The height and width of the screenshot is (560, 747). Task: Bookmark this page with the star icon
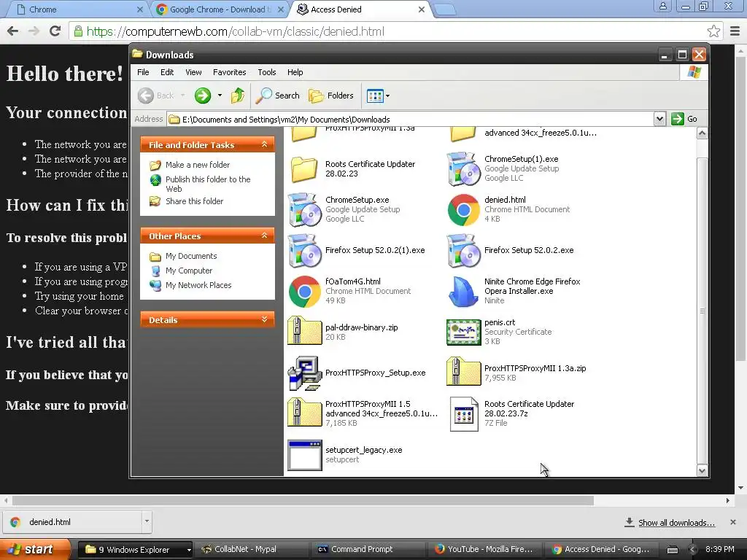coord(713,31)
